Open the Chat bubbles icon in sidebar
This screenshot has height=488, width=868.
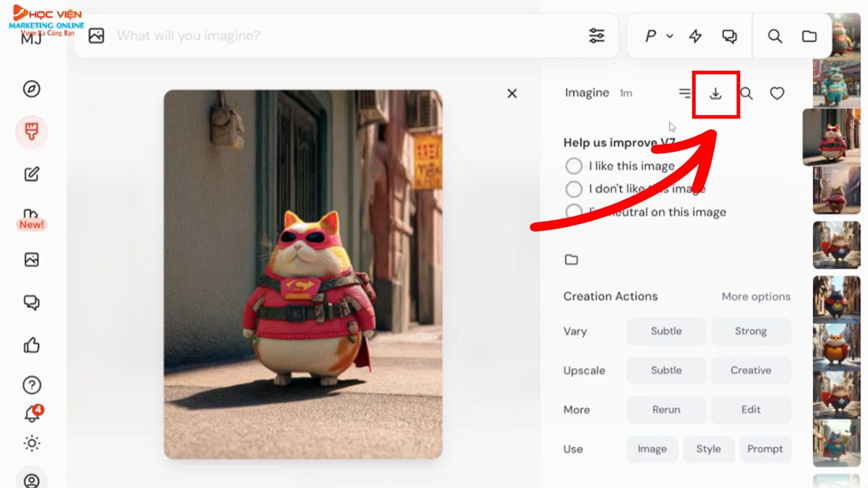click(32, 302)
